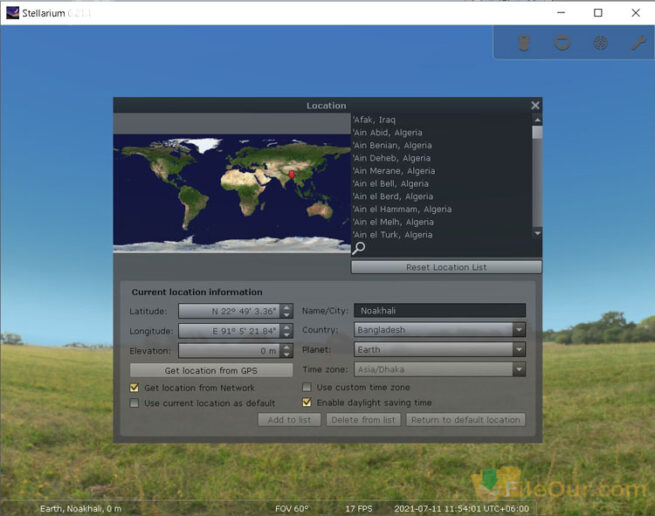Decrease the Longitude value with the down stepper arrow
This screenshot has width=655, height=516.
(287, 334)
